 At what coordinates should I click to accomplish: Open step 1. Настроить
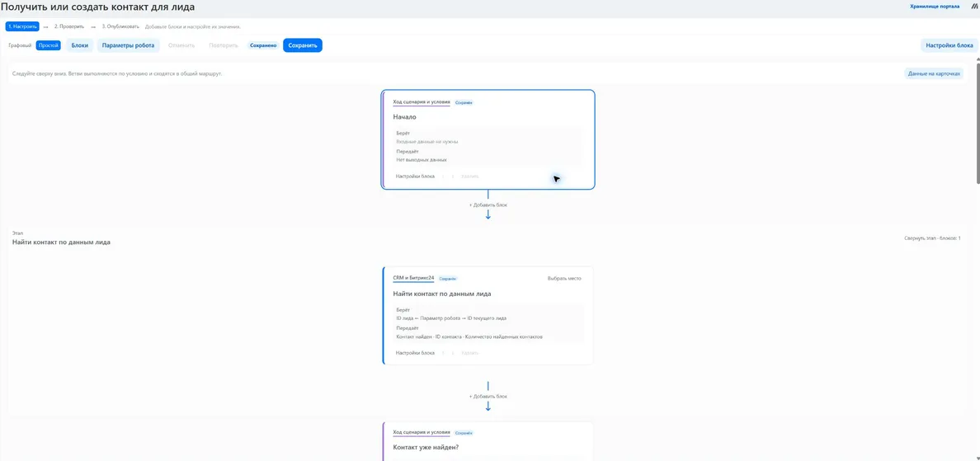22,27
